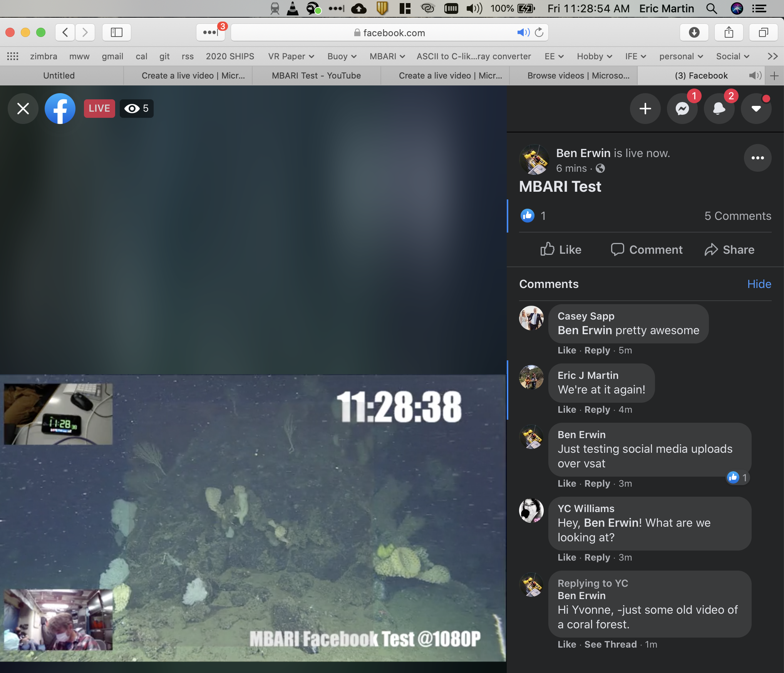The width and height of the screenshot is (784, 673).
Task: Open the favorites grid icon
Action: pyautogui.click(x=13, y=56)
